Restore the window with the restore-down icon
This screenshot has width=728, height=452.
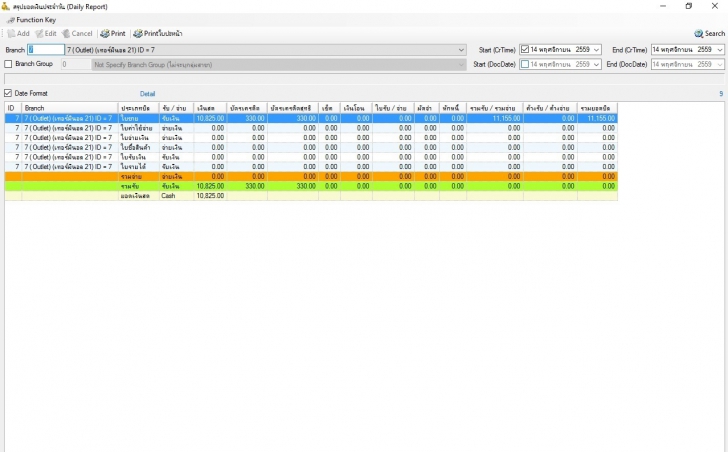688,6
